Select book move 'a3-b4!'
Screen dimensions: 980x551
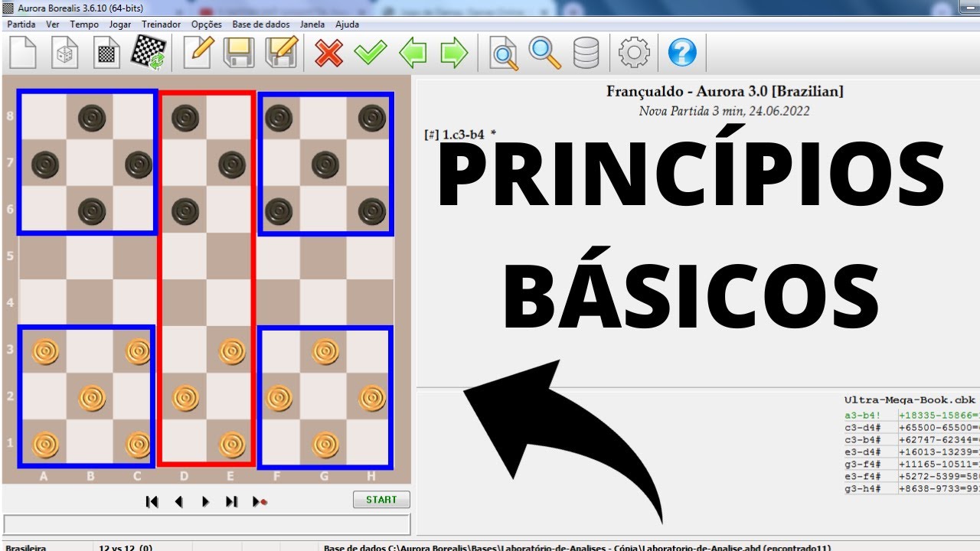(863, 416)
